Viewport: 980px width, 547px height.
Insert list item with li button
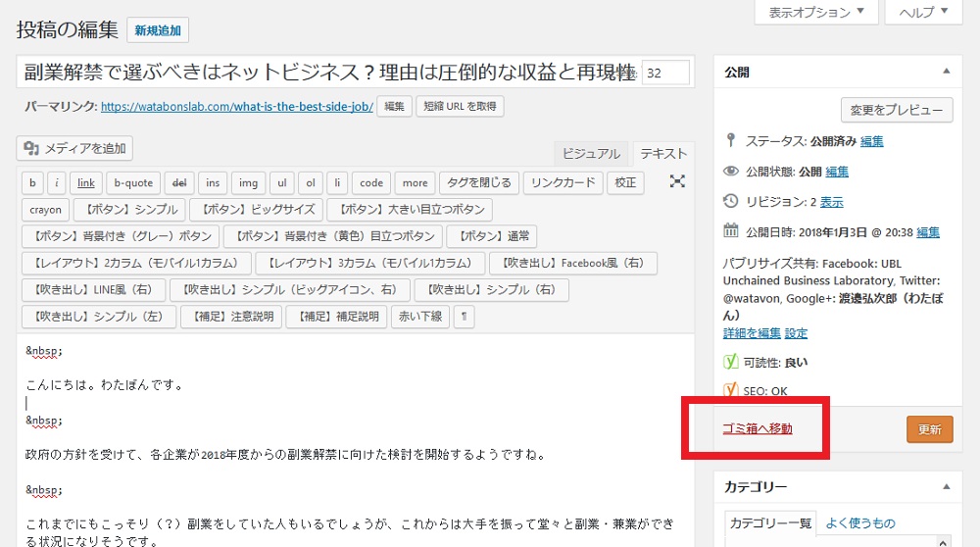pyautogui.click(x=337, y=182)
